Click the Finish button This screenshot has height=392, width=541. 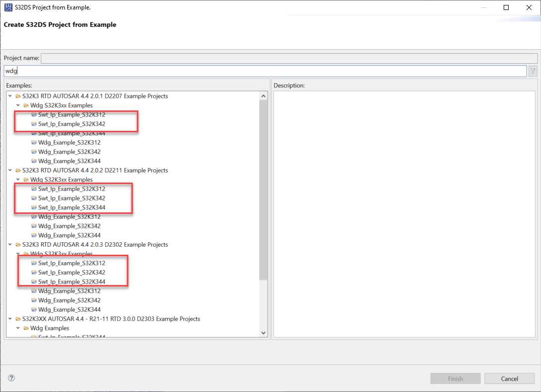pos(455,379)
